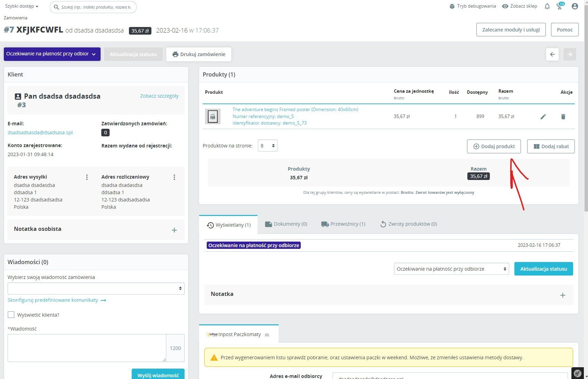This screenshot has width=588, height=379.
Task: Switch to the Dokumenty (0) tab
Action: (286, 224)
